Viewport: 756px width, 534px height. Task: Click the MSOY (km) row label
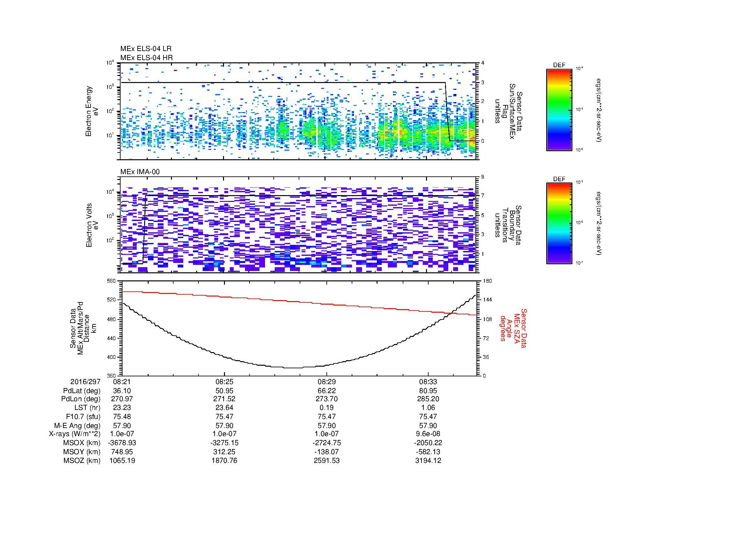click(82, 452)
